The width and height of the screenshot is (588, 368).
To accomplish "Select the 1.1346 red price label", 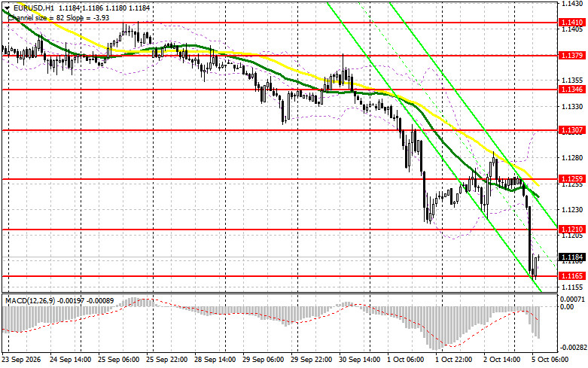I will (572, 90).
